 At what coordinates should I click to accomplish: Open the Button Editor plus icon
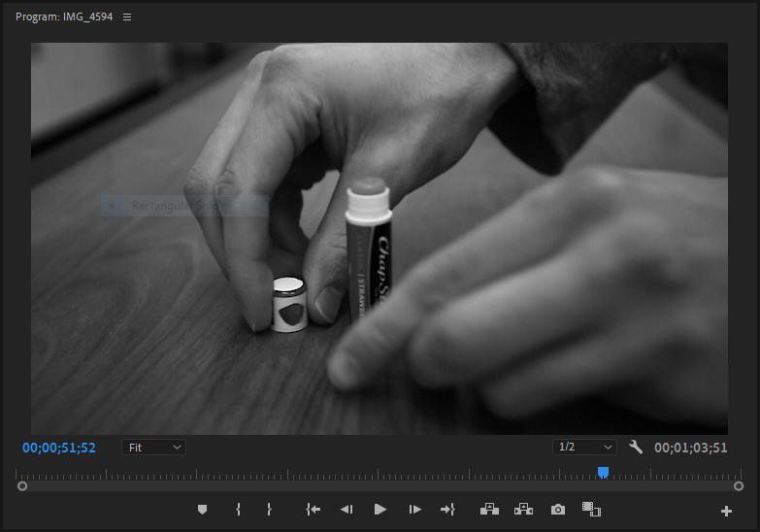click(726, 511)
